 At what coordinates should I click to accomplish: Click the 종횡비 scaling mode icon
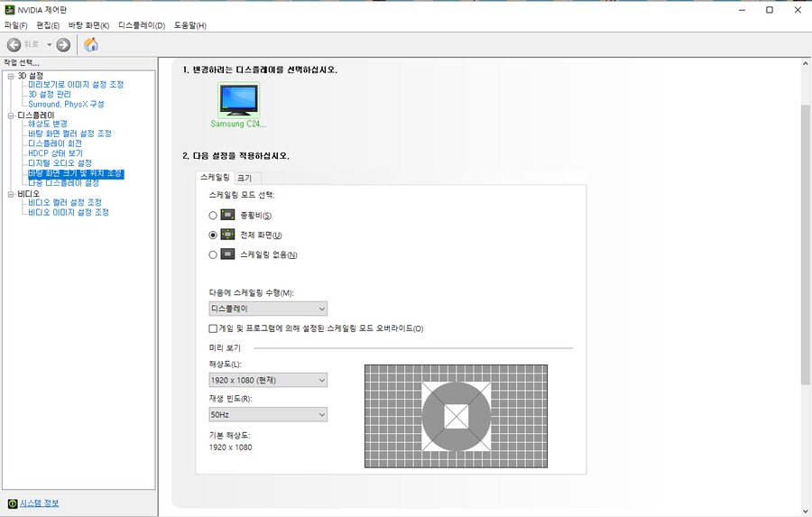coord(227,215)
